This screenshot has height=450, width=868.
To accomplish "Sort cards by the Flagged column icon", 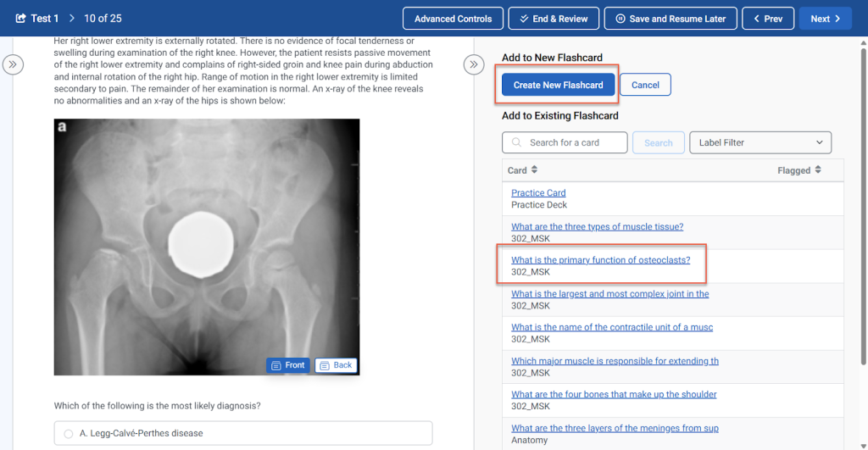I will [x=818, y=170].
